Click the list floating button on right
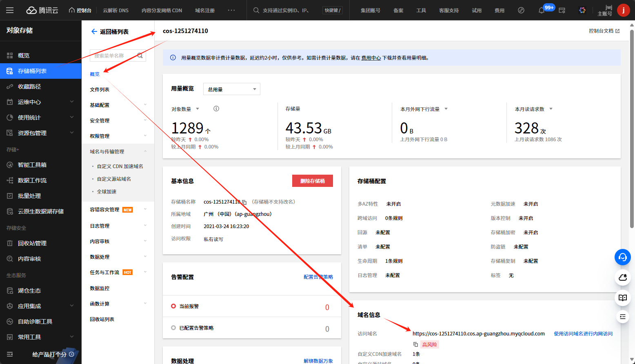Screen dimensions: 635x364 pos(623,316)
